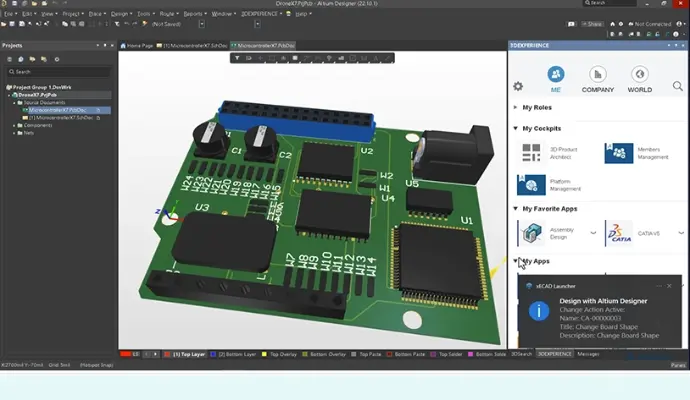This screenshot has width=690, height=400.
Task: Expand the Nets folder in Projects
Action: point(14,133)
